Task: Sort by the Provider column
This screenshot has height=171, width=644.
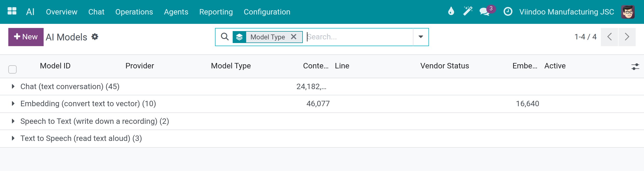Action: point(140,66)
